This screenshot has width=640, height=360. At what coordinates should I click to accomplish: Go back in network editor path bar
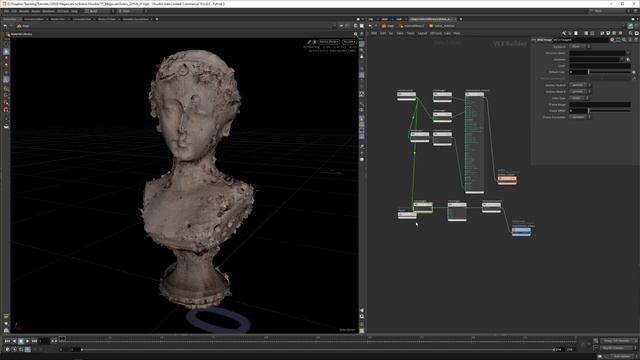(x=370, y=26)
